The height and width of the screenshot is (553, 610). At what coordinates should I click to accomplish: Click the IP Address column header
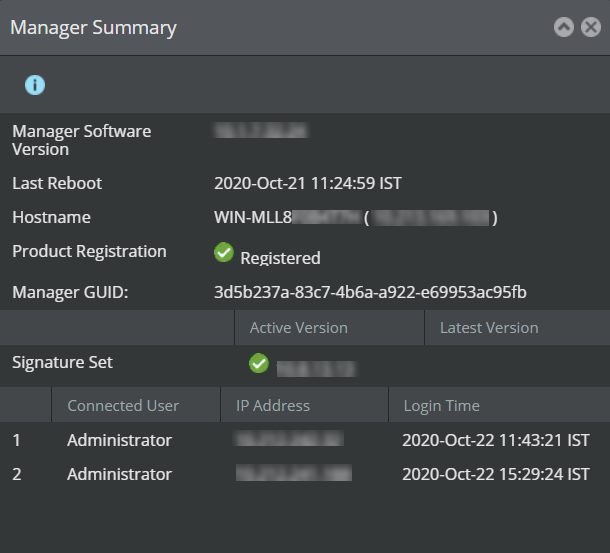[x=304, y=406]
